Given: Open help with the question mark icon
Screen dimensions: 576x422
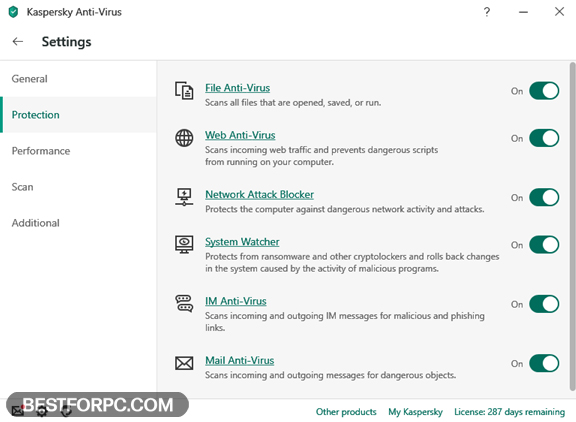Looking at the screenshot, I should tap(487, 12).
